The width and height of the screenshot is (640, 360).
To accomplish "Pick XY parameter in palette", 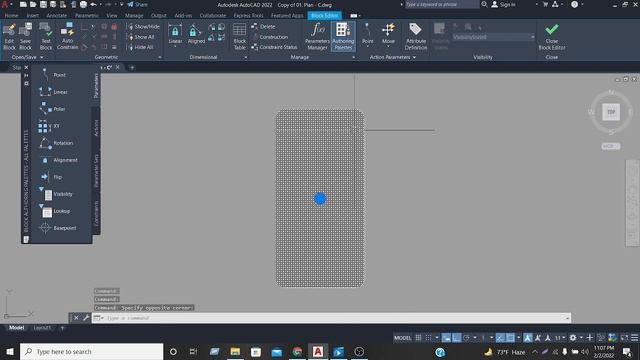I will coord(49,126).
